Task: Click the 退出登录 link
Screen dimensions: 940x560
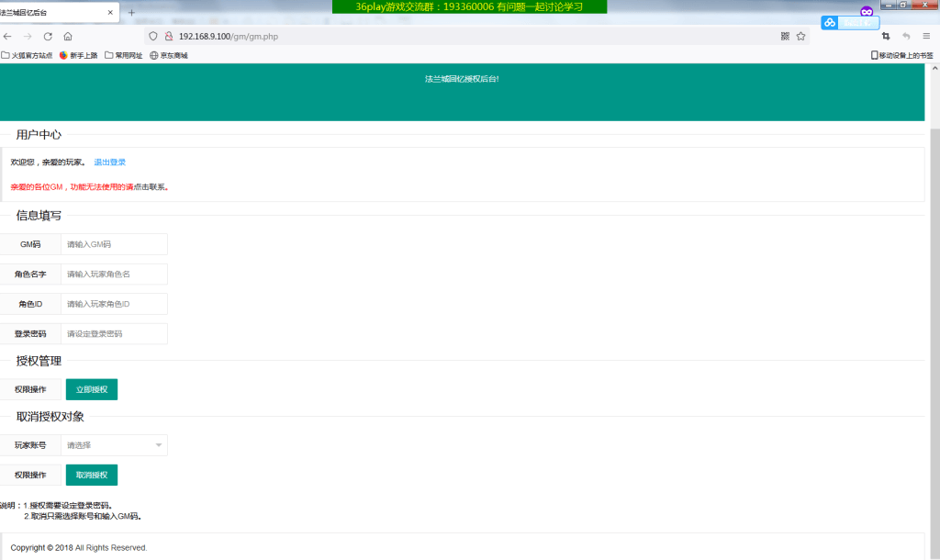Action: click(109, 162)
